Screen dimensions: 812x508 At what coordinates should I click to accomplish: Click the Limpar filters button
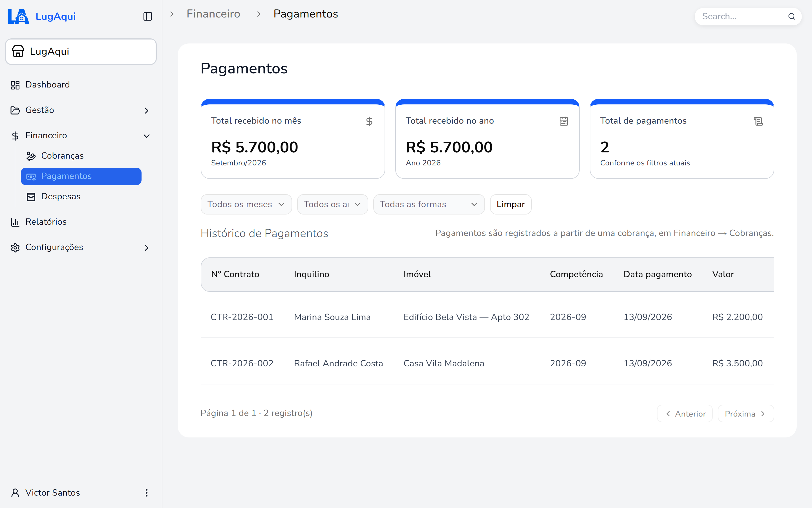click(511, 204)
